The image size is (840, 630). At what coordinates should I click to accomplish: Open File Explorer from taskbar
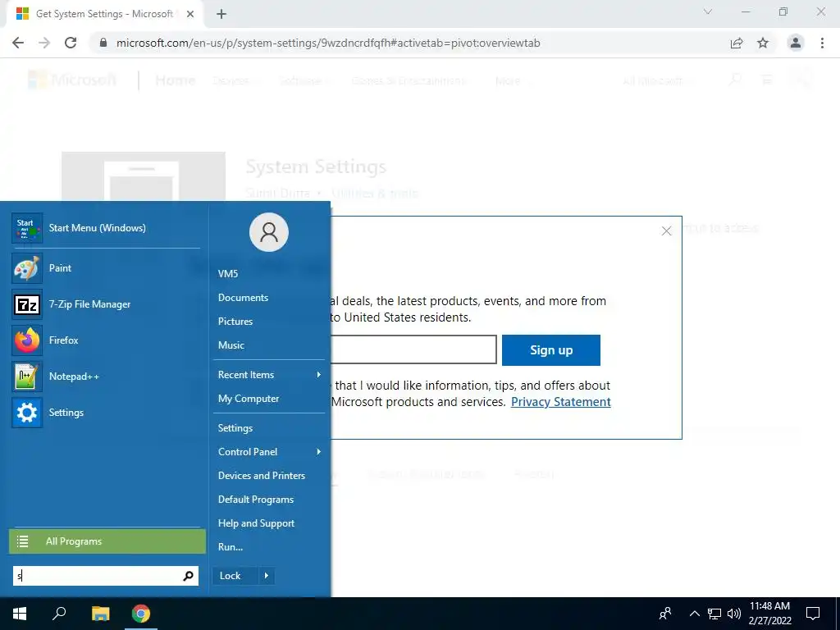100,614
